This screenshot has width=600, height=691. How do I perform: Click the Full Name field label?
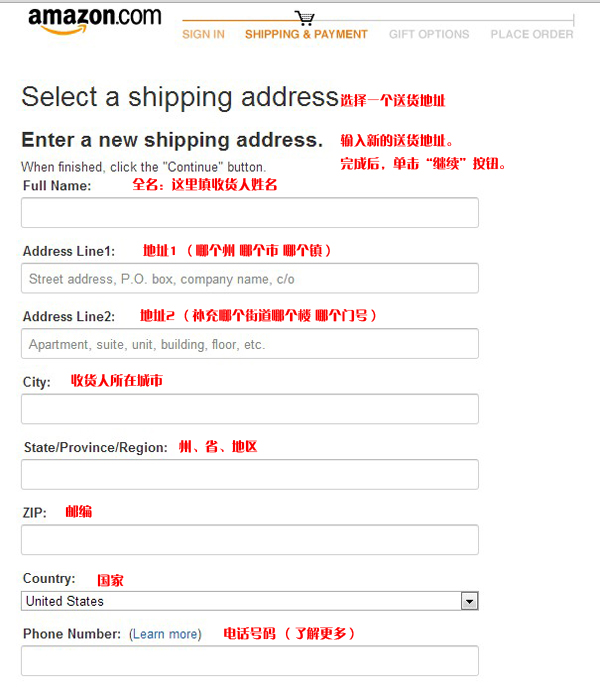57,186
